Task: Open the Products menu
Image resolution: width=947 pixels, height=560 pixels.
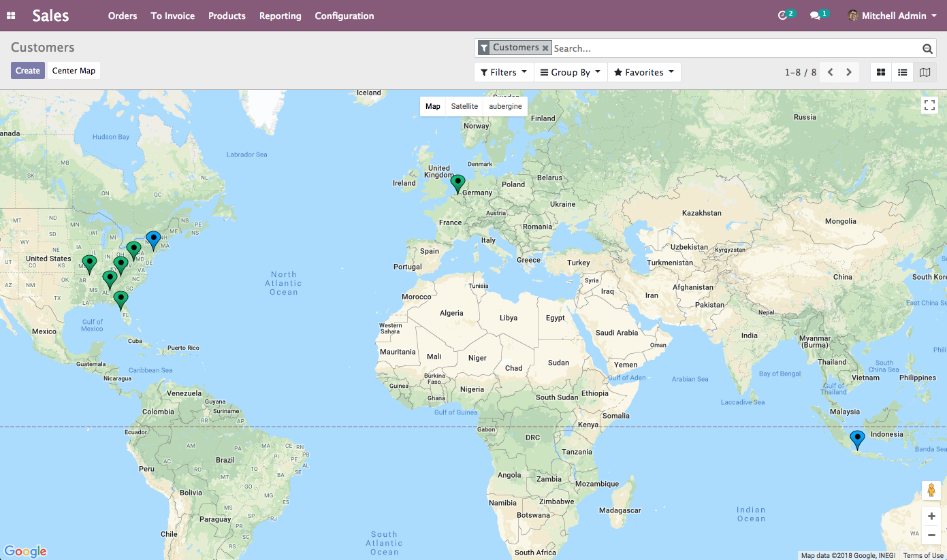Action: 227,16
